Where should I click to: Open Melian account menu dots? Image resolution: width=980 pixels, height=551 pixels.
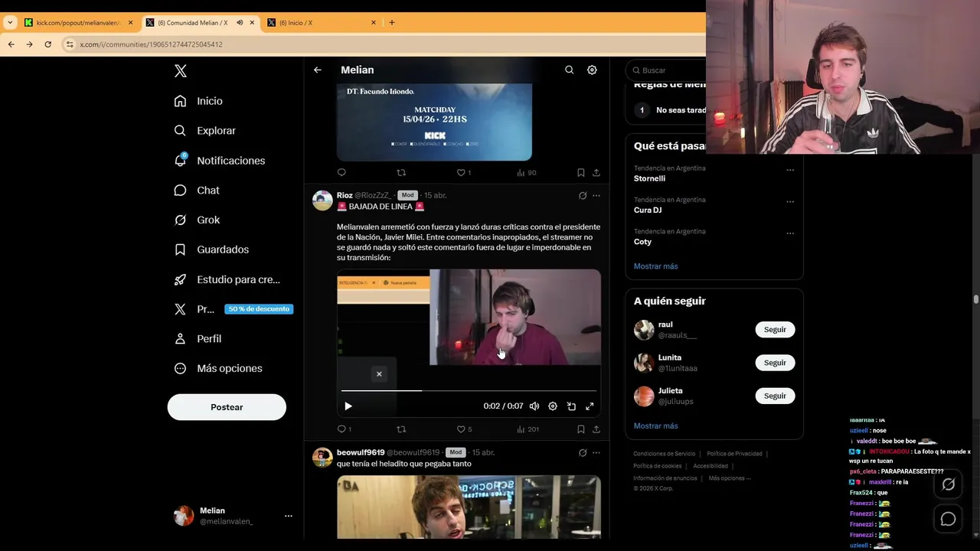point(289,516)
